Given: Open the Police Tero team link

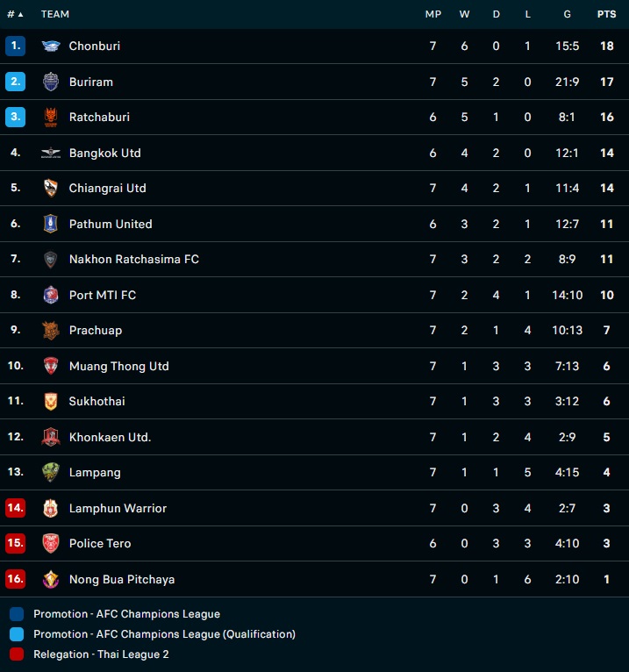Looking at the screenshot, I should point(100,544).
